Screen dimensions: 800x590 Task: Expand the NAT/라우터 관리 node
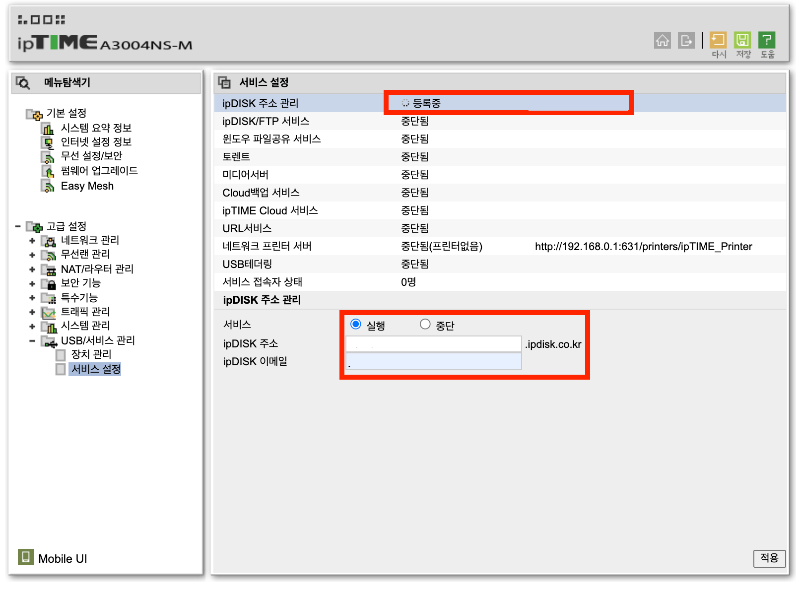pos(32,269)
